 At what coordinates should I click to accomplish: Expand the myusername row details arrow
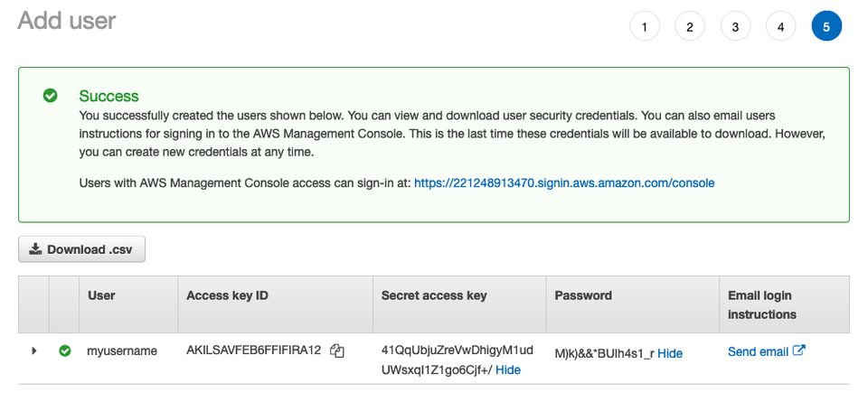click(33, 351)
